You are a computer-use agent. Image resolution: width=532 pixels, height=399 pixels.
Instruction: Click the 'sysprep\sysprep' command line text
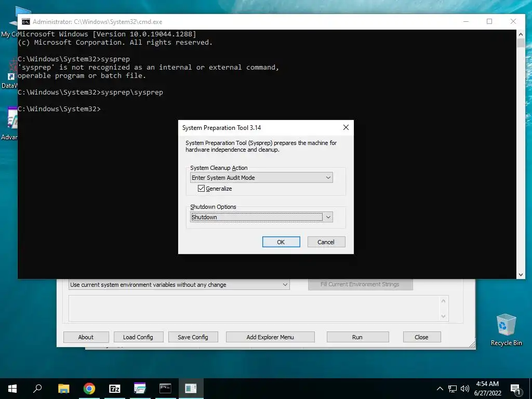pyautogui.click(x=132, y=92)
